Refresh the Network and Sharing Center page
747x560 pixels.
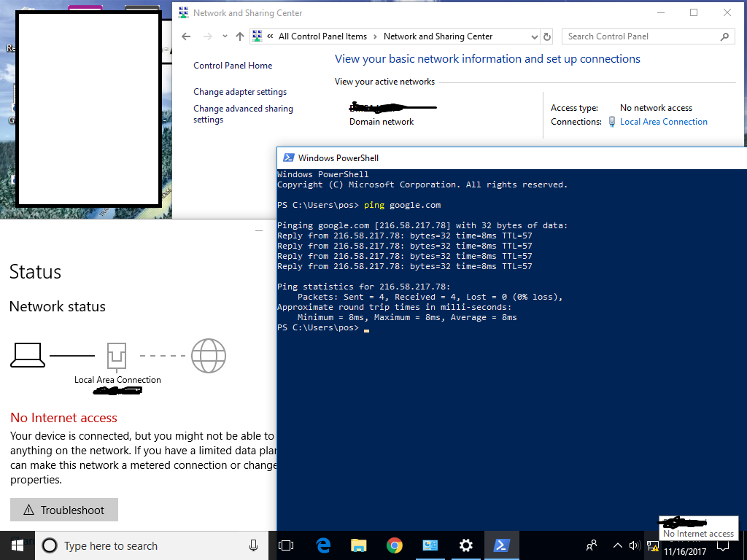(547, 36)
